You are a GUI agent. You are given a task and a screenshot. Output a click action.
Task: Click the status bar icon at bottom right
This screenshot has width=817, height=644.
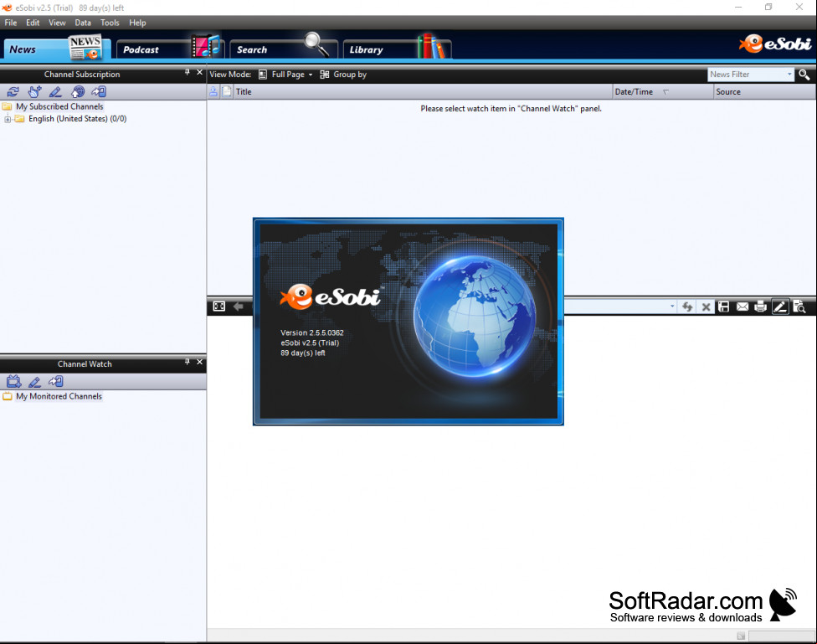coord(741,636)
